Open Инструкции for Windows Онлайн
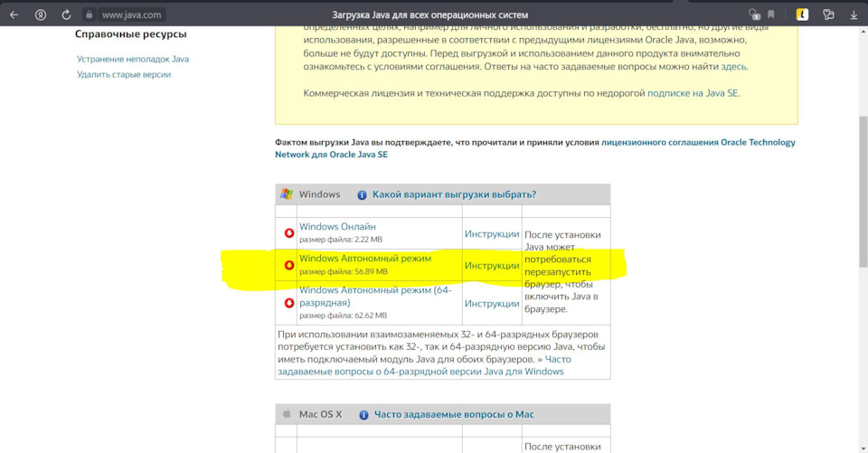 [x=492, y=233]
